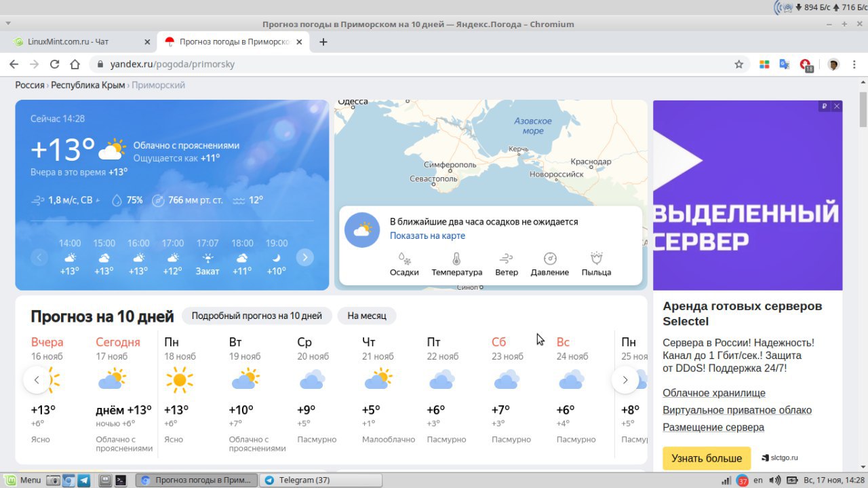The height and width of the screenshot is (488, 868).
Task: Open the battery tray indicator
Action: pos(791,480)
